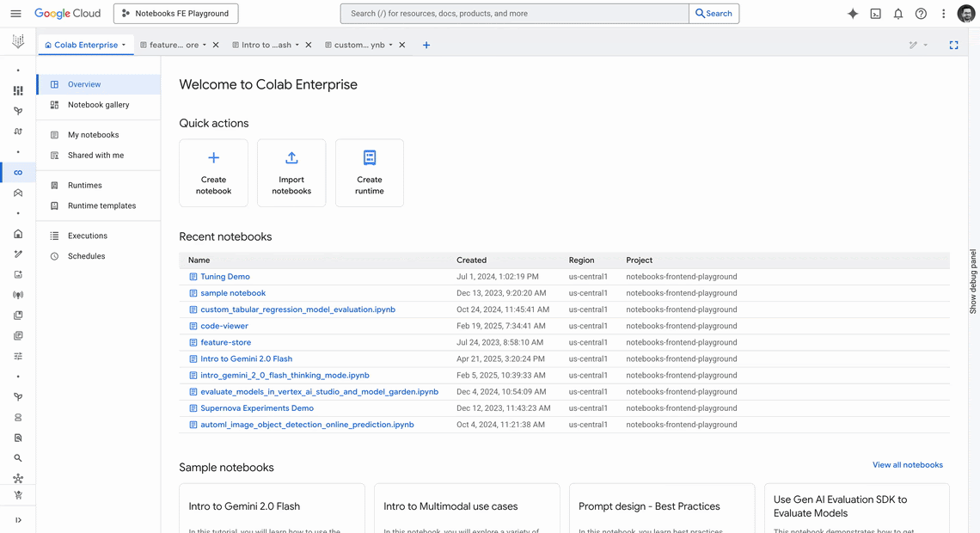The image size is (980, 533).
Task: Click the plus icon to add new tab
Action: 426,45
